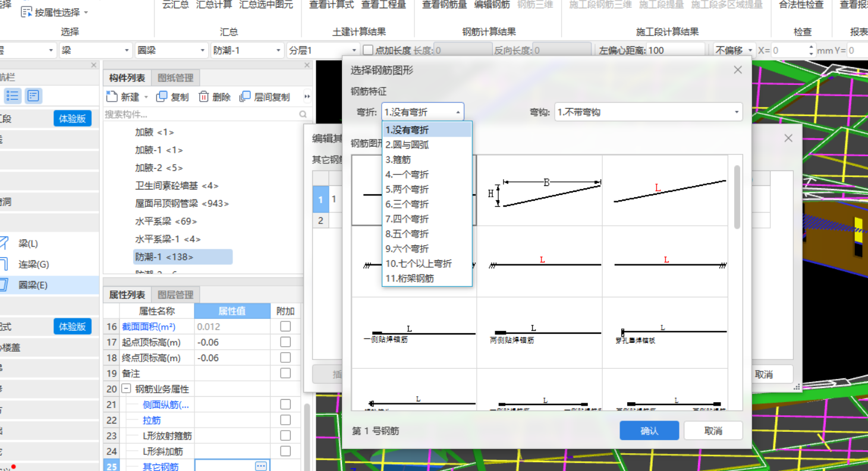Tick the 附加 checkbox for L形放射箍筋
The height and width of the screenshot is (471, 868).
click(285, 435)
